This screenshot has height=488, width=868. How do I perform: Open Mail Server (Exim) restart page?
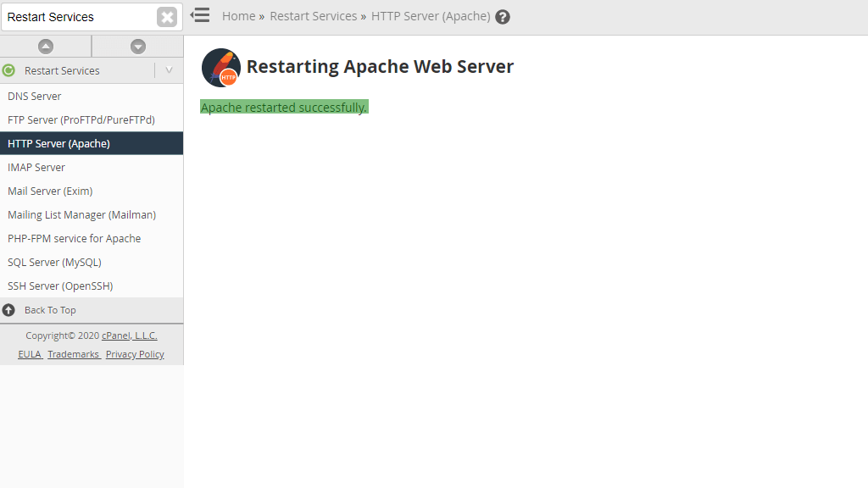pyautogui.click(x=92, y=191)
